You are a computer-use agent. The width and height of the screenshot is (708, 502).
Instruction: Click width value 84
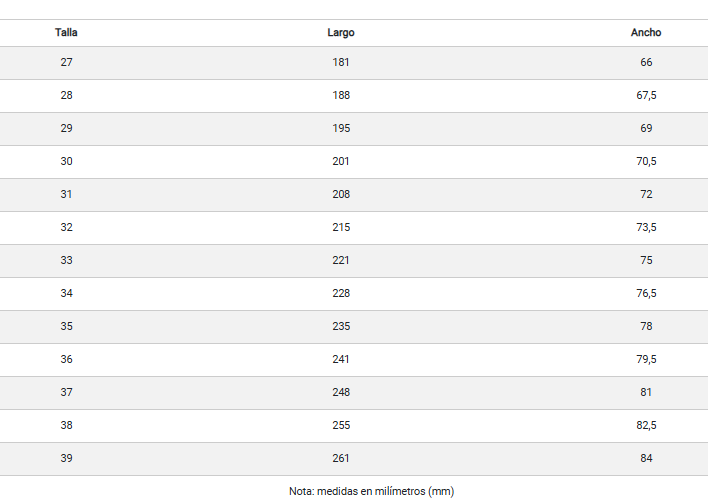[646, 458]
